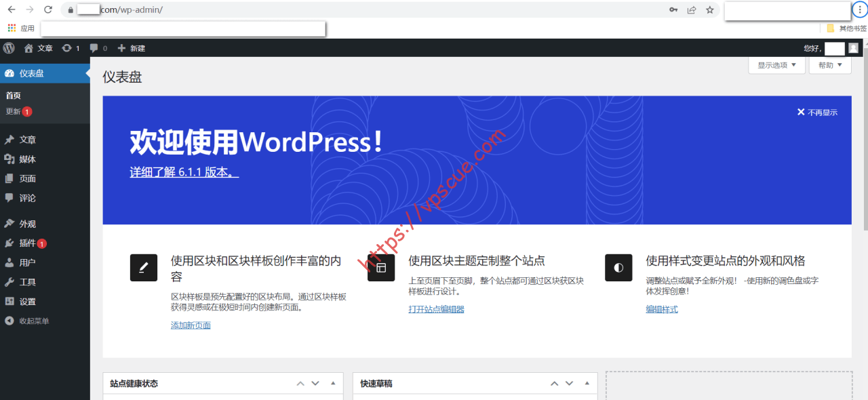The width and height of the screenshot is (868, 400).
Task: Open the Appearance 外观 sidebar menu
Action: click(x=45, y=224)
